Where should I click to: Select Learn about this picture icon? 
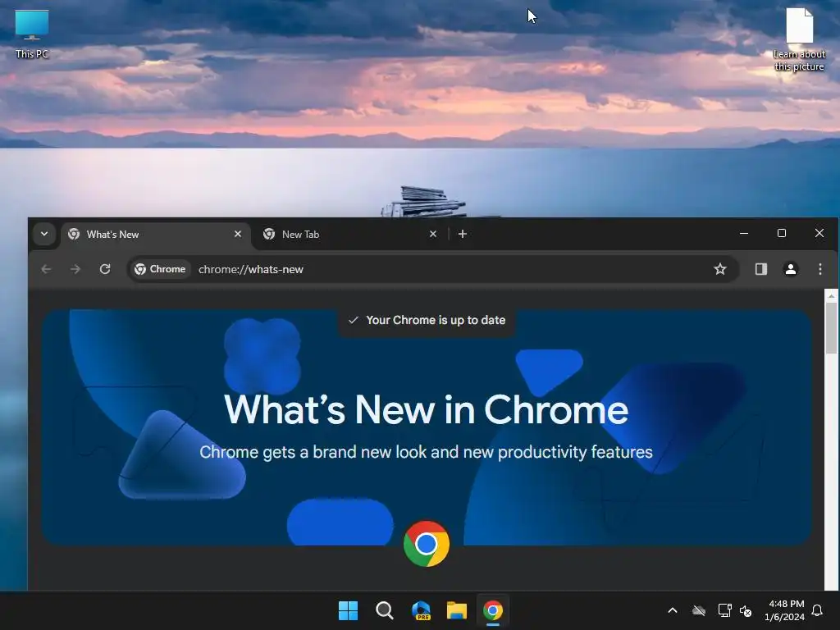tap(799, 39)
